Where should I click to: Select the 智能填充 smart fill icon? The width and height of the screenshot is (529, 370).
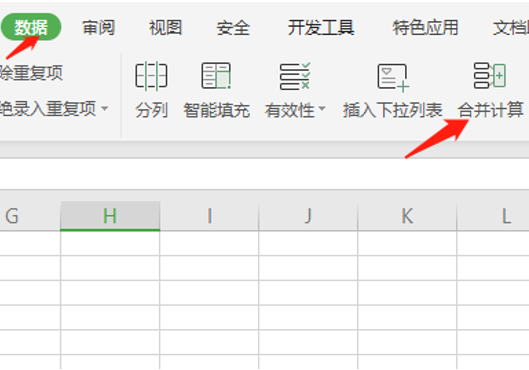coord(216,76)
